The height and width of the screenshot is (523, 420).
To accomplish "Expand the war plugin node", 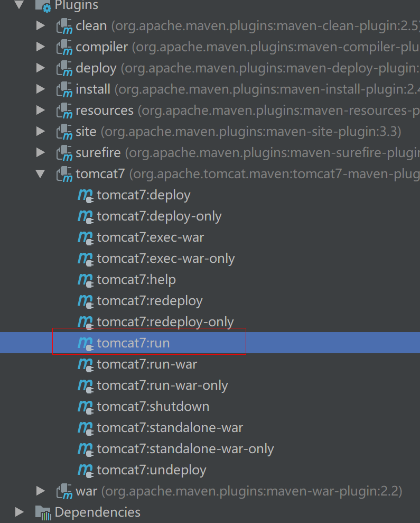I will click(x=41, y=491).
